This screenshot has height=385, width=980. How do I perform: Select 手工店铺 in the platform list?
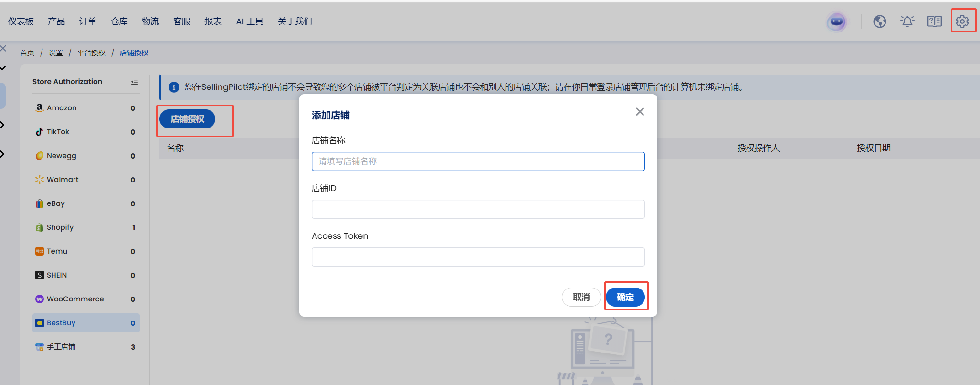[86, 347]
